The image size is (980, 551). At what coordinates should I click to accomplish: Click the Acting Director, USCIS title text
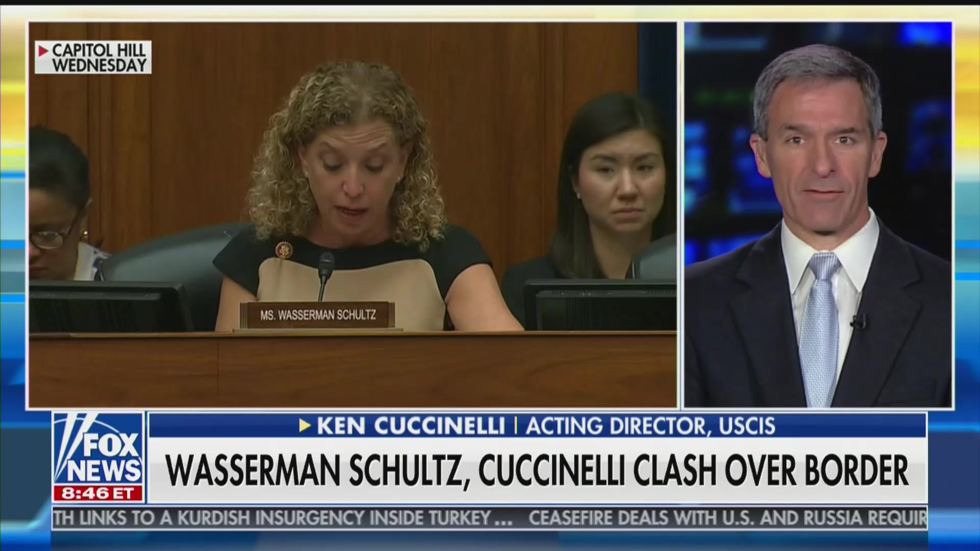click(651, 426)
